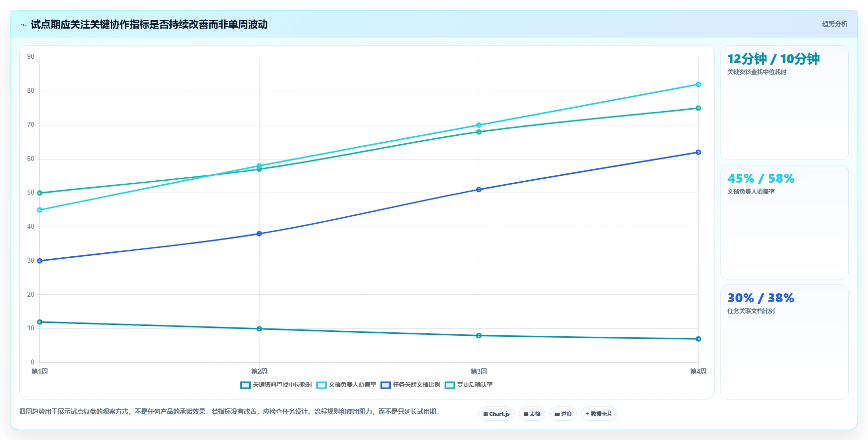Click the 任务关联文档比例 data point at 第2周
This screenshot has width=868, height=440.
(x=259, y=234)
